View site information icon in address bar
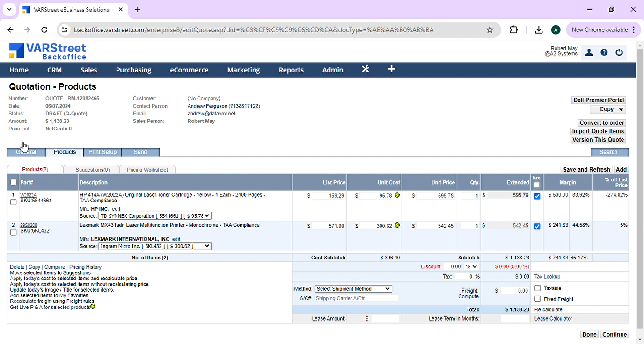The width and height of the screenshot is (644, 344). [65, 30]
